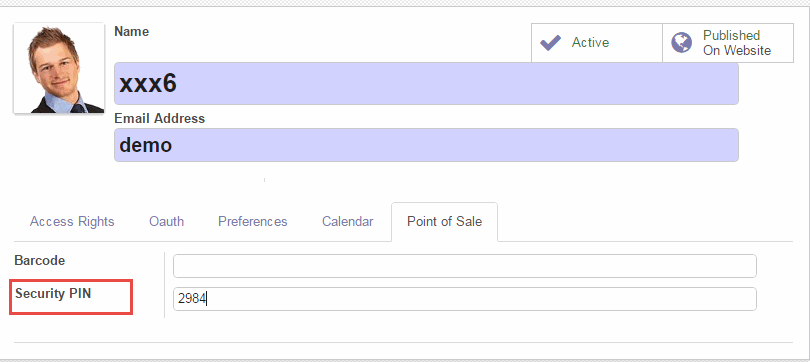Select the Point of Sale tab
The image size is (810, 362).
444,222
